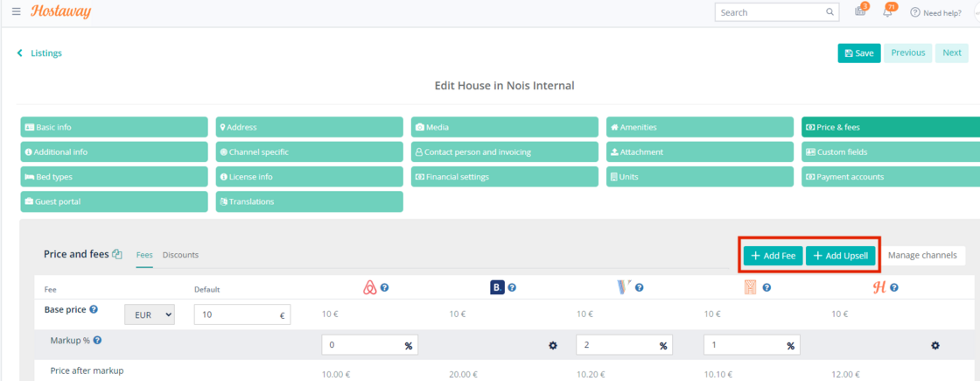Click help icon next to Vrbo logo

[640, 288]
